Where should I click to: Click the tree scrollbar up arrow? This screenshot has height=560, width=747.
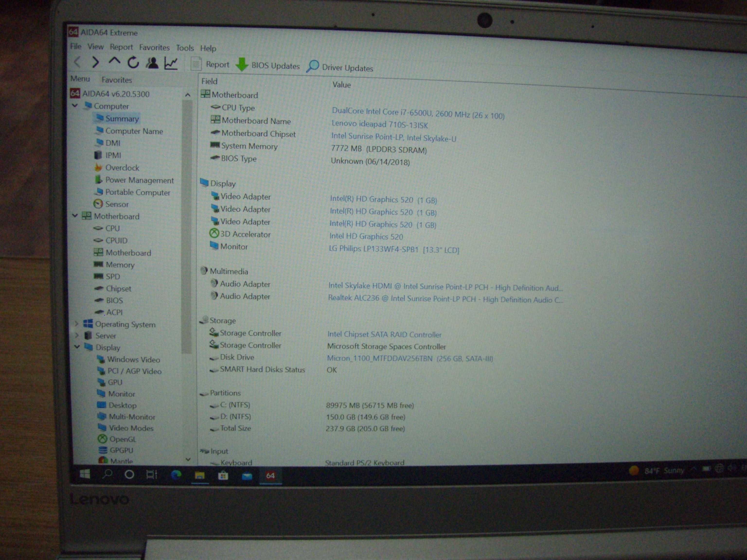click(x=188, y=95)
